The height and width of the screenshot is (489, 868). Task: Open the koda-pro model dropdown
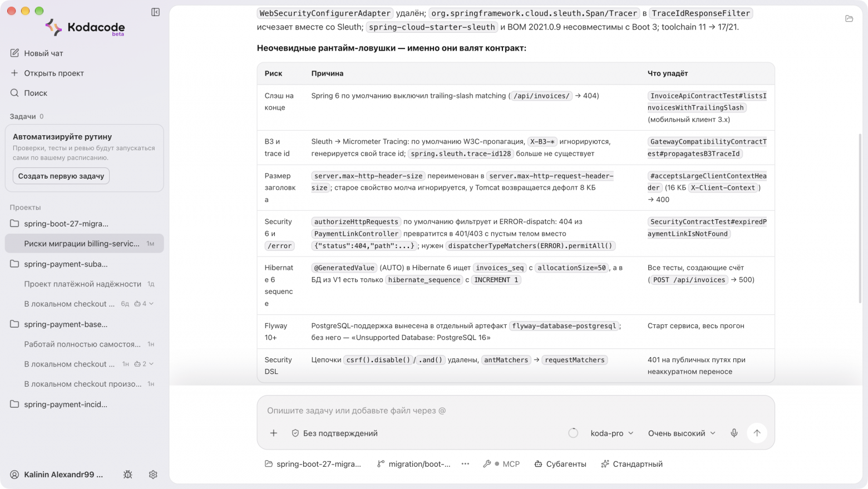click(x=611, y=433)
